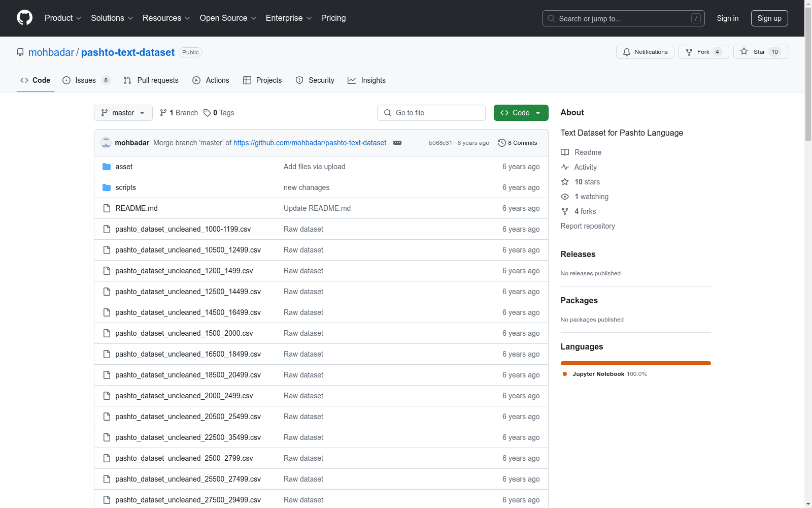This screenshot has height=508, width=812.
Task: Click the file icon for pashto_dataset_uncleaned_10500_12499.csv
Action: pos(107,250)
